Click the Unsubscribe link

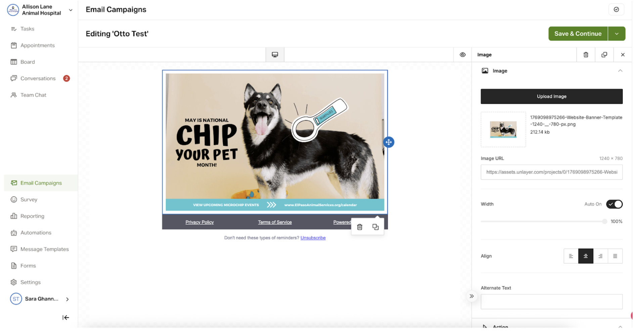pos(313,238)
